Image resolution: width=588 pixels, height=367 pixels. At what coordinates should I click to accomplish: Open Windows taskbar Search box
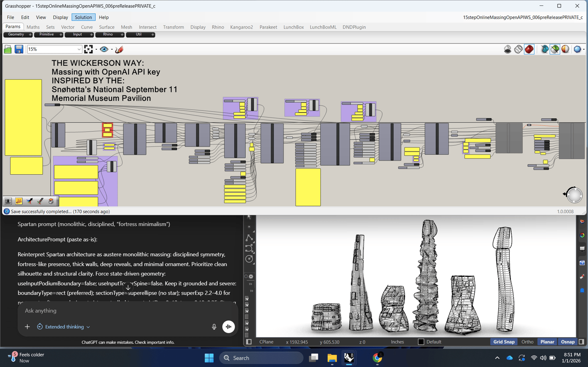coord(261,358)
